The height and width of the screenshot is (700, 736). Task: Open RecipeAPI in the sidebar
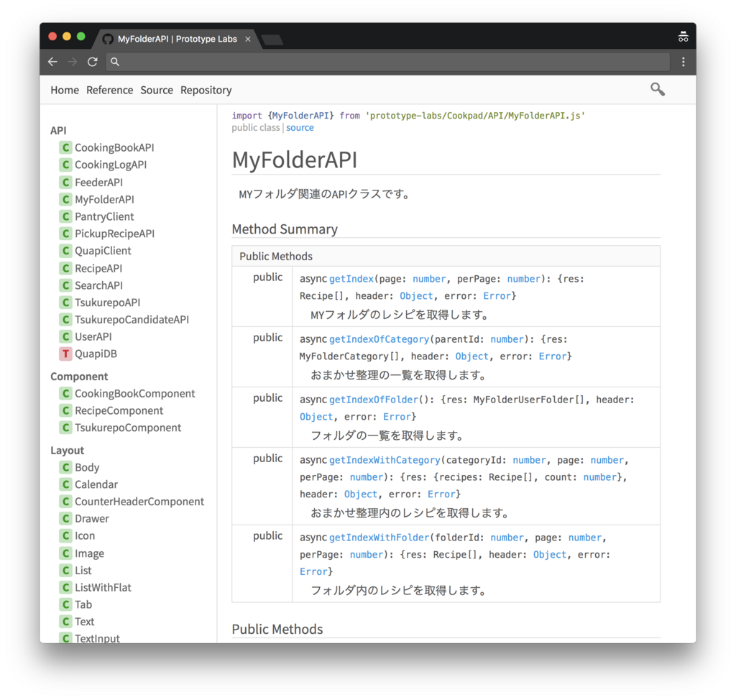(98, 268)
